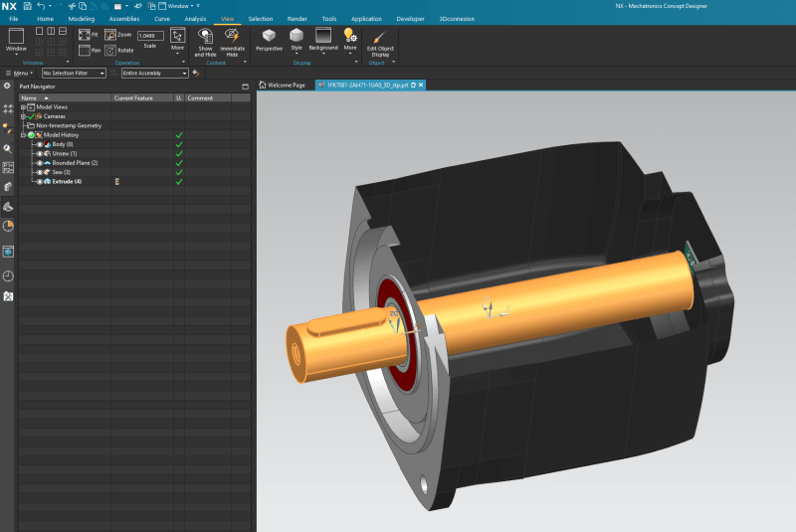Select the top-bottom two-view layout icon
This screenshot has width=796, height=532.
(63, 31)
